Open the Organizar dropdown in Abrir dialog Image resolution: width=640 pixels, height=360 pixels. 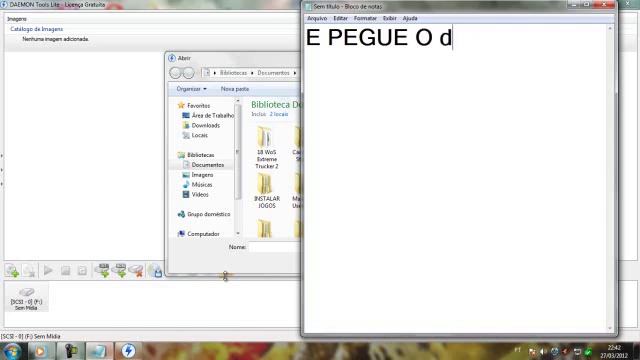[x=191, y=89]
